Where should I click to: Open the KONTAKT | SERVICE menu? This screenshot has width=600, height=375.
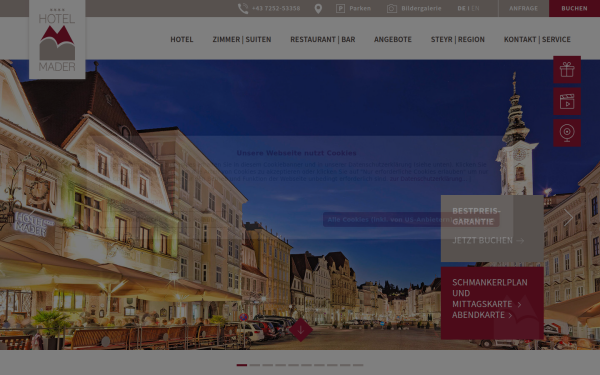click(537, 39)
